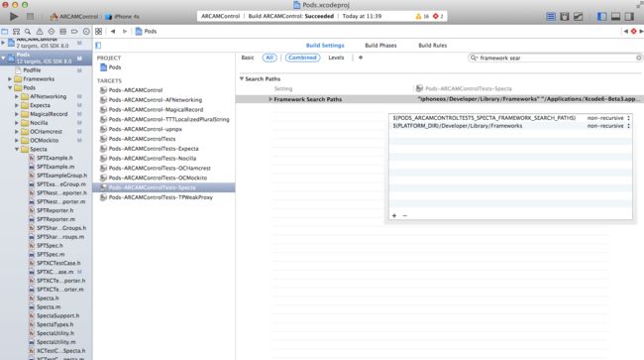This screenshot has width=644, height=360.
Task: Expand the Frameworks folder
Action: point(10,79)
